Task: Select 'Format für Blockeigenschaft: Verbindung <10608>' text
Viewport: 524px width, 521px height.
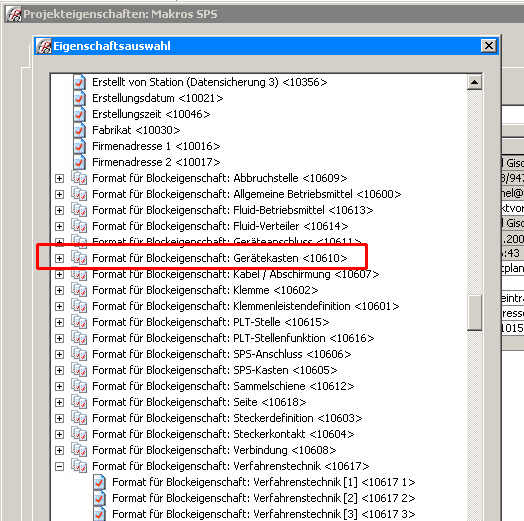Action: [214, 450]
